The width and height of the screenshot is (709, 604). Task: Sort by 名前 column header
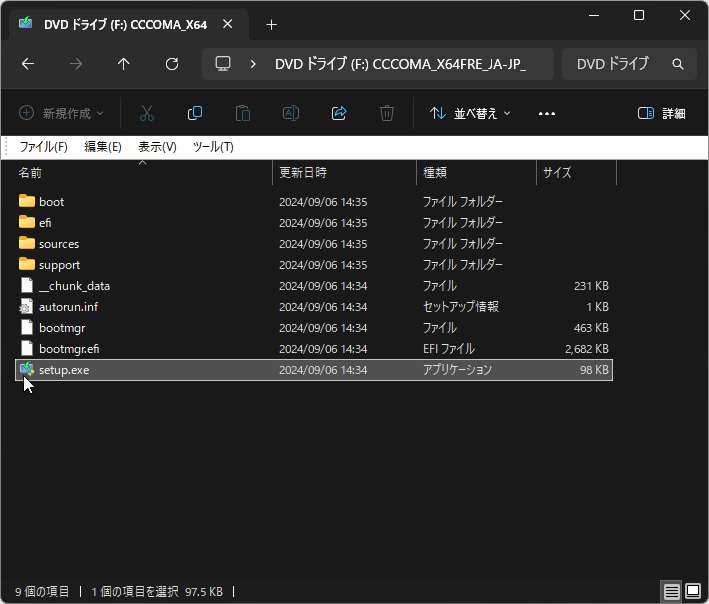coord(30,173)
